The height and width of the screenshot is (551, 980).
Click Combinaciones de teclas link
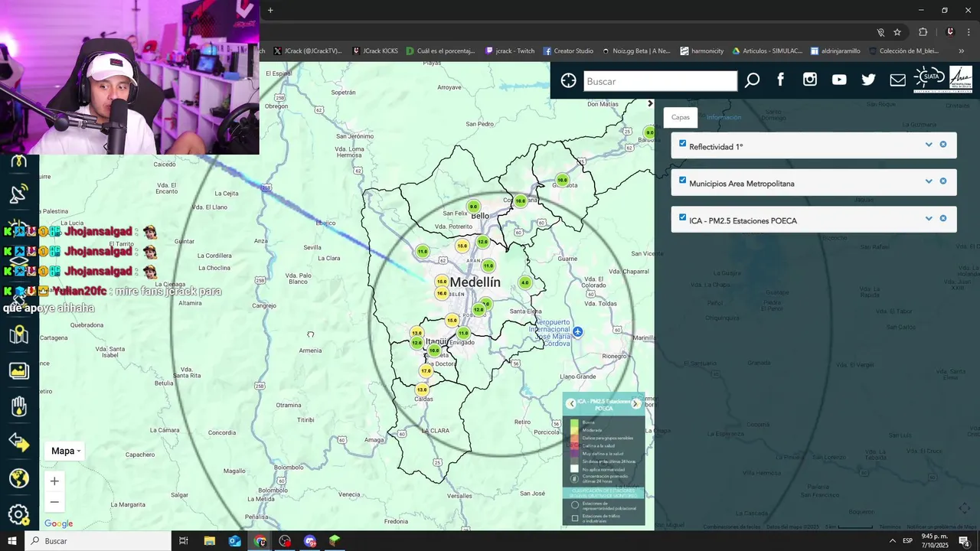[732, 527]
